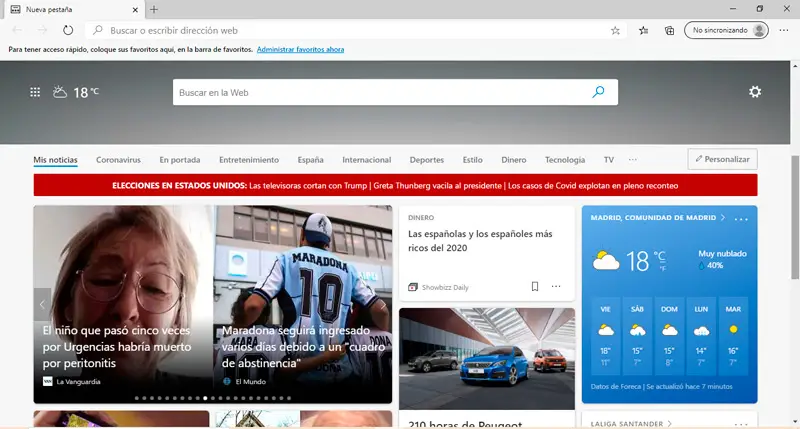Open the España news tab

coord(310,160)
